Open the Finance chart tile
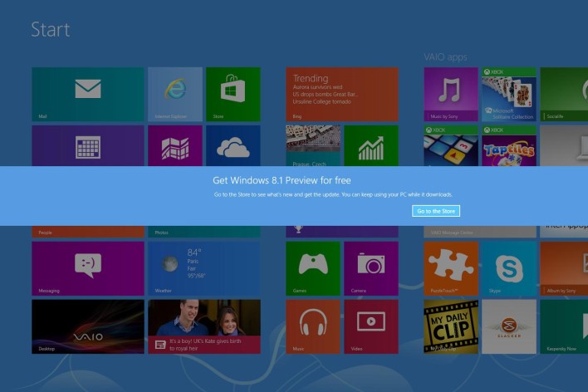588x392 pixels. pyautogui.click(x=371, y=145)
